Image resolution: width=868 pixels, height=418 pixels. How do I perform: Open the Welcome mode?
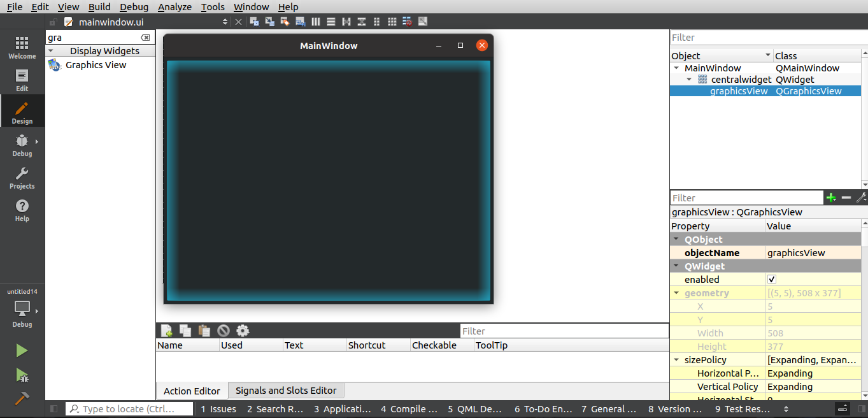[22, 48]
